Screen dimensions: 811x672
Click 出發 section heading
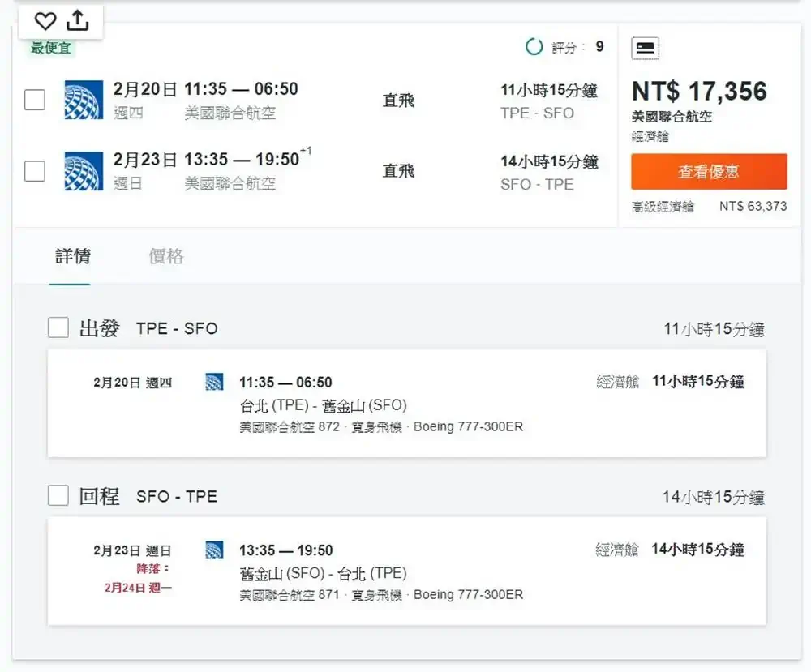pyautogui.click(x=99, y=328)
